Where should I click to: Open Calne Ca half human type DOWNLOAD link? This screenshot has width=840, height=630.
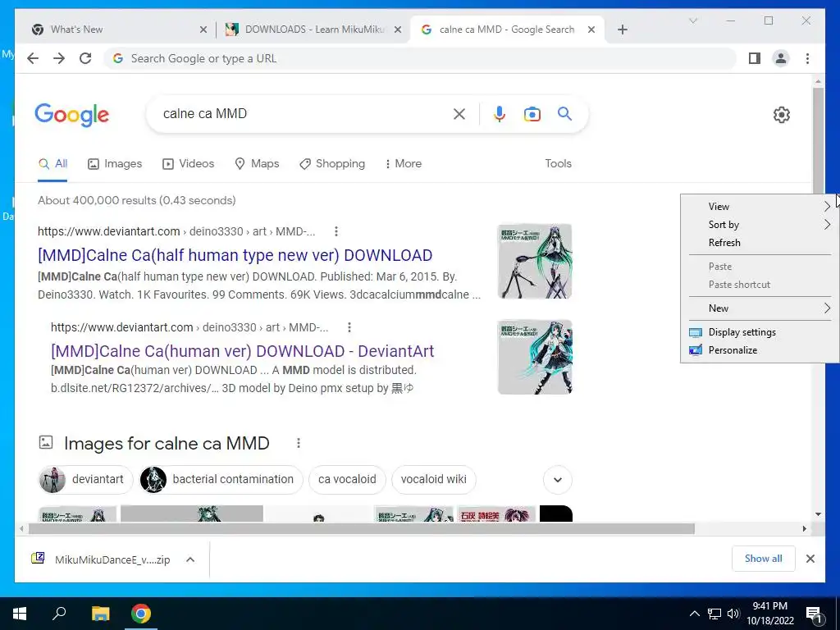point(235,255)
